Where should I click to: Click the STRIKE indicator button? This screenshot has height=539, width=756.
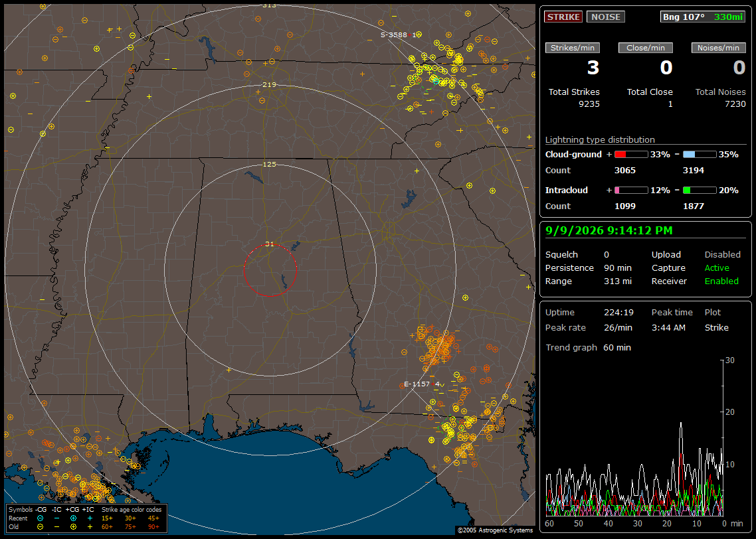563,17
